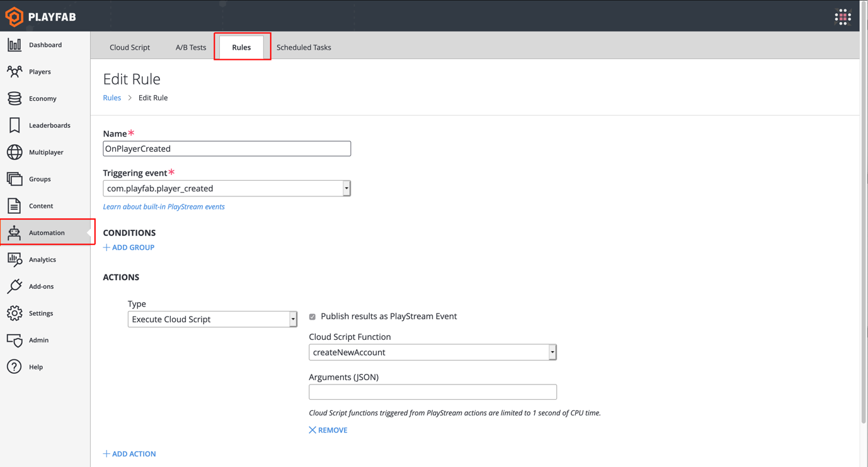The height and width of the screenshot is (467, 868).
Task: Open the Cloud Script Function dropdown
Action: tap(433, 352)
